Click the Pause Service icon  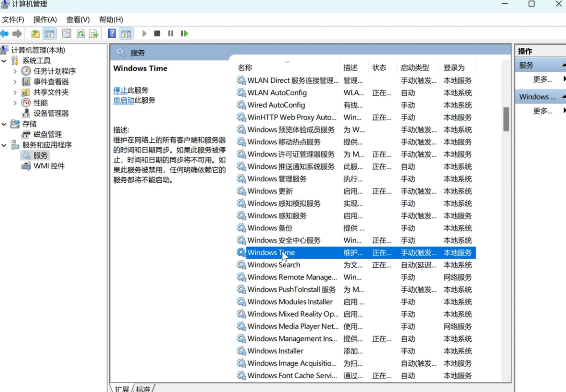pyautogui.click(x=171, y=33)
